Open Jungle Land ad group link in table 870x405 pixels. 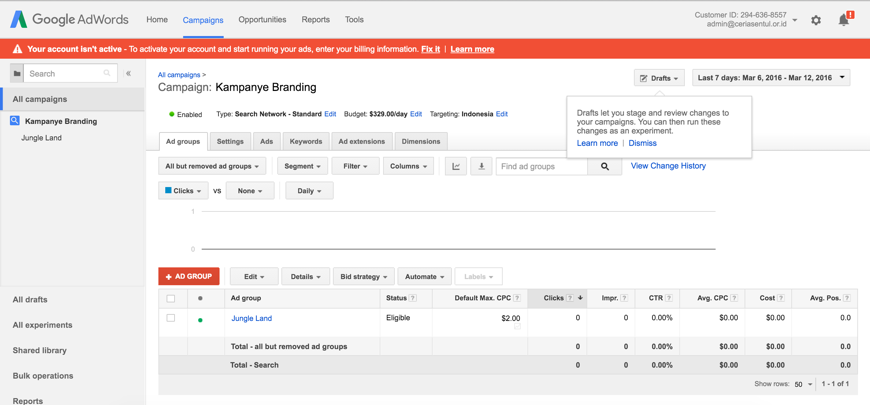(x=251, y=318)
